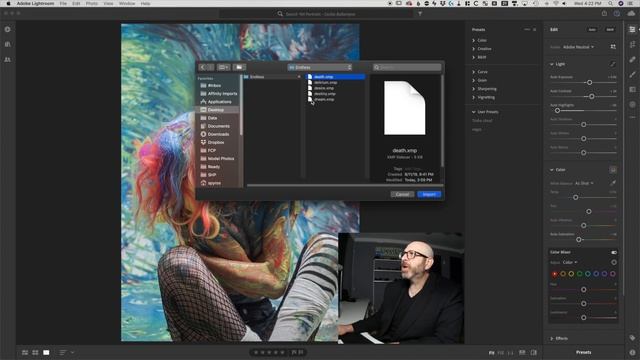Toggle show filmstrip icon in bottom bar
This screenshot has height=360, width=640.
[522, 352]
